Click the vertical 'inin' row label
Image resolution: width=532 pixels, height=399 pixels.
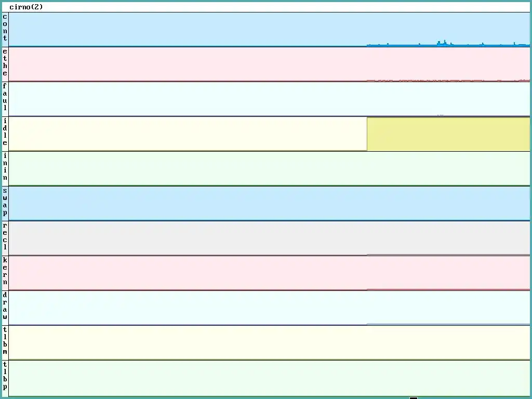pyautogui.click(x=5, y=167)
